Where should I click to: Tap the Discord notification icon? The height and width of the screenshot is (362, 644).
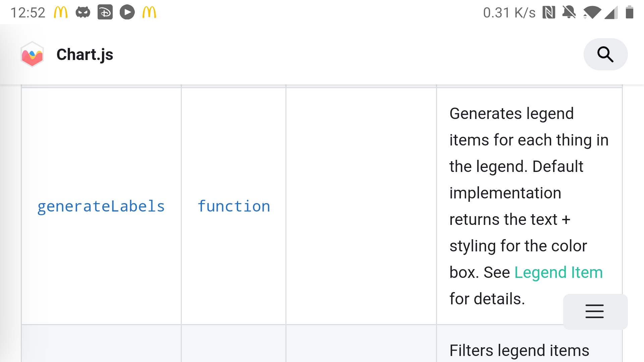click(83, 12)
